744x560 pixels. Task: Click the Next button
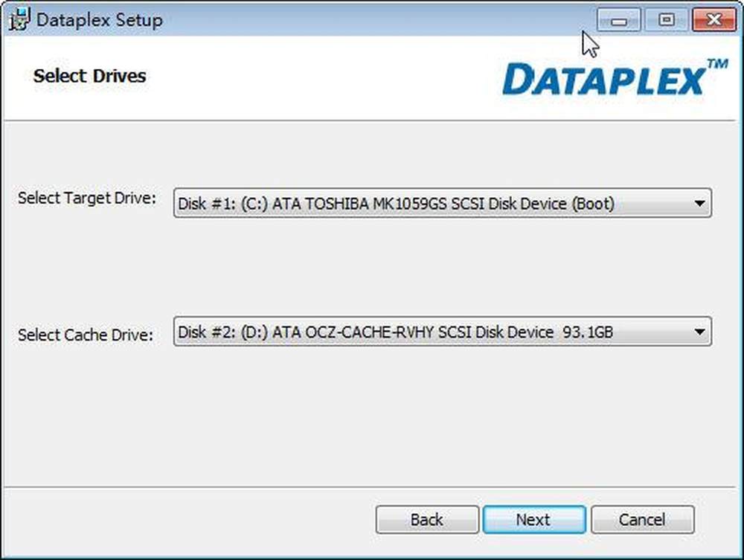pos(533,520)
